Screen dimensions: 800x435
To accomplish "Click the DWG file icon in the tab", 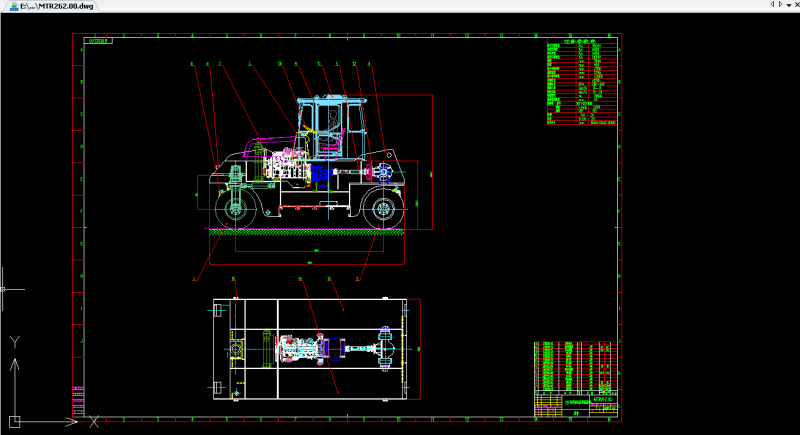I will [12, 6].
